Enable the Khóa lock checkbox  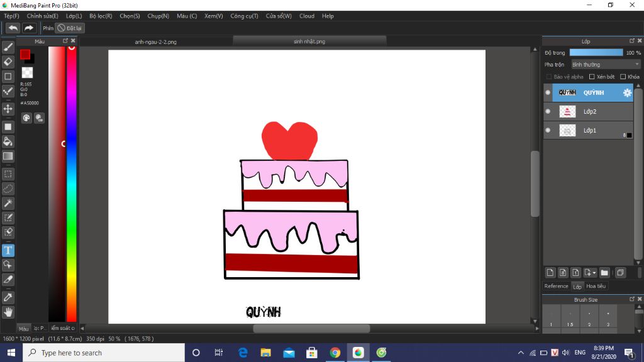[623, 77]
